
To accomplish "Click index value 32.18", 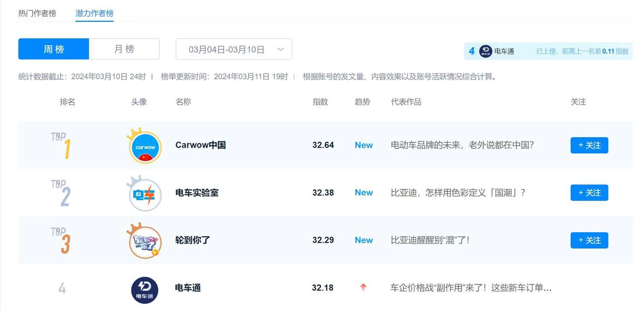I will [323, 288].
